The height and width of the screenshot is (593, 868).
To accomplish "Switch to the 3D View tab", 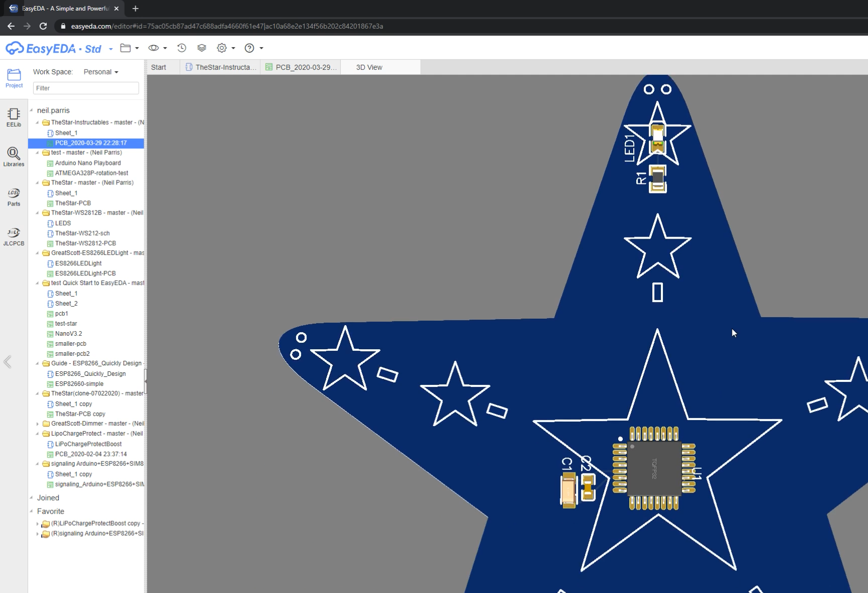I will [368, 67].
